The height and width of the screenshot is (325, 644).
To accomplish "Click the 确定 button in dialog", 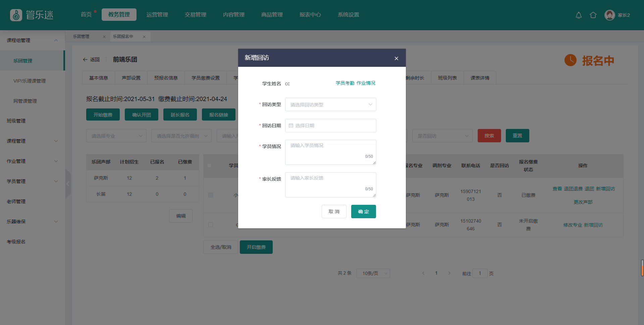I will pos(363,212).
